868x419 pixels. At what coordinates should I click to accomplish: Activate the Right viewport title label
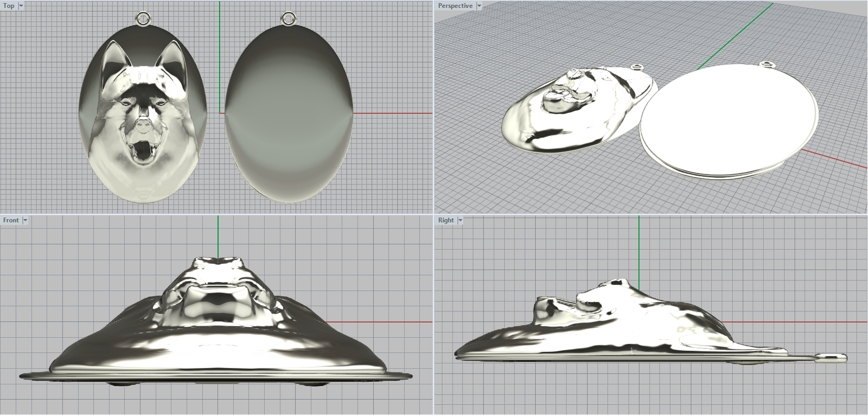tap(446, 220)
